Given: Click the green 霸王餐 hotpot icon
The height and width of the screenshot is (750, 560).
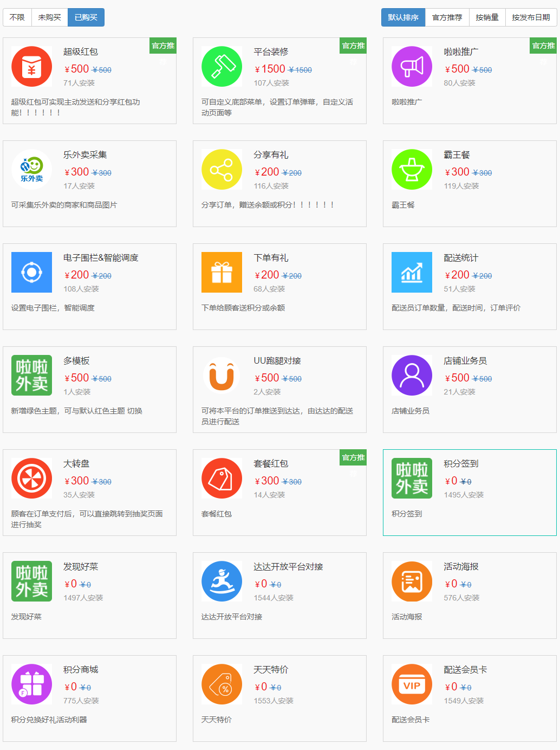Looking at the screenshot, I should point(412,170).
